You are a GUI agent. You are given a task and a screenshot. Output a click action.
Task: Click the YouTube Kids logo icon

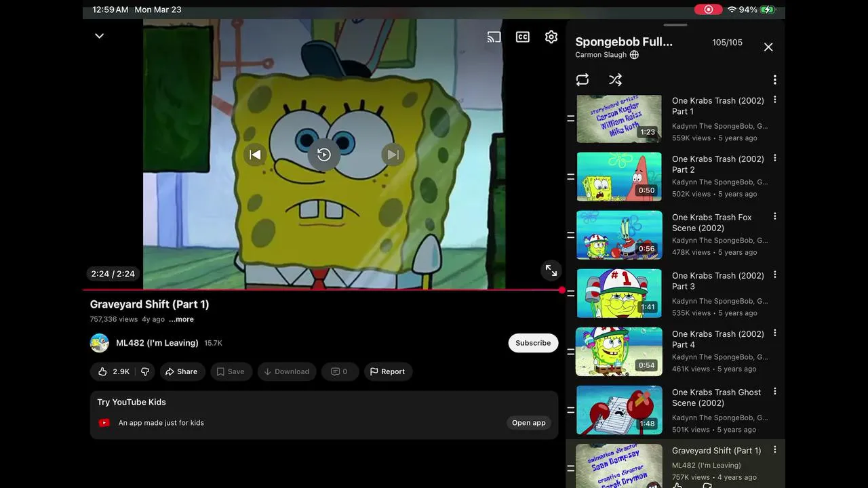(104, 423)
